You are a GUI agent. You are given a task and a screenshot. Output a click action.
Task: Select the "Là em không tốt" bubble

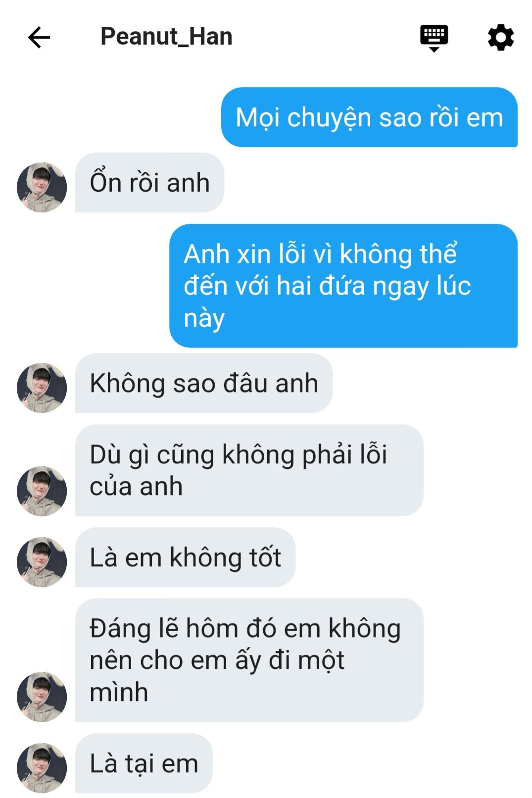tap(185, 557)
